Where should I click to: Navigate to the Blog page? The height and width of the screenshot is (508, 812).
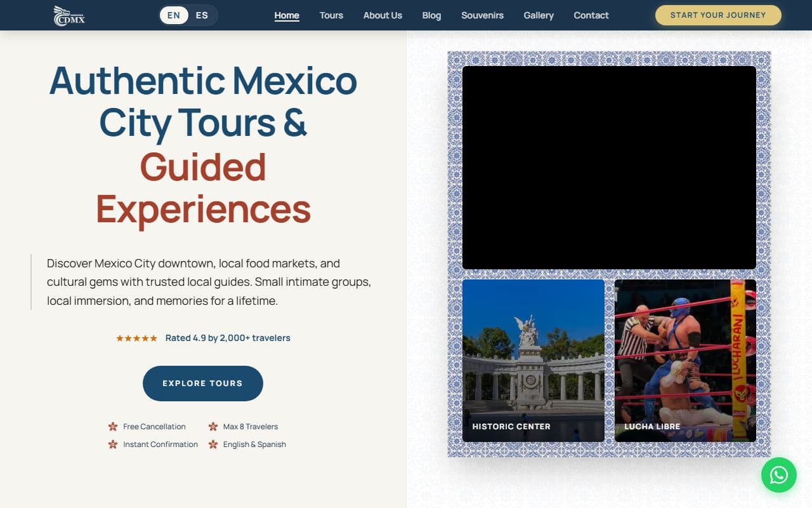(x=431, y=15)
